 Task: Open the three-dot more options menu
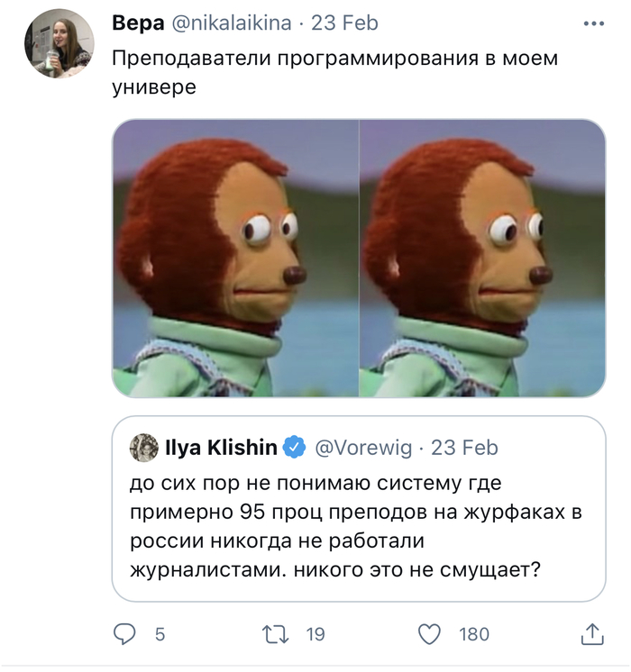(x=592, y=23)
